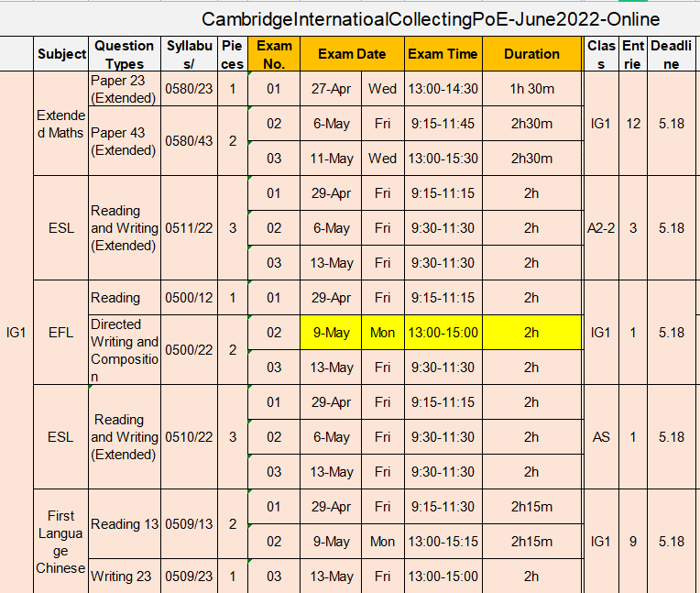Image resolution: width=700 pixels, height=593 pixels.
Task: Click the highlighted Mon weekday cell
Action: 383,333
